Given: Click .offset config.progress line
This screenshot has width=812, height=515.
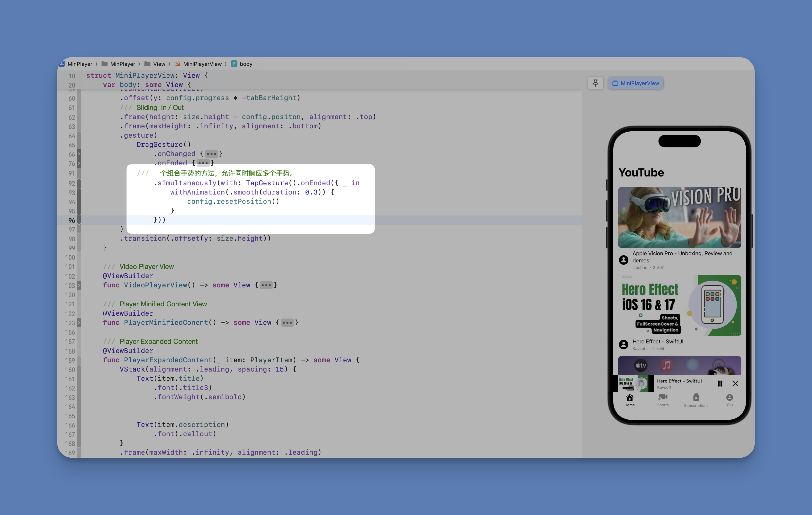Looking at the screenshot, I should (x=210, y=98).
